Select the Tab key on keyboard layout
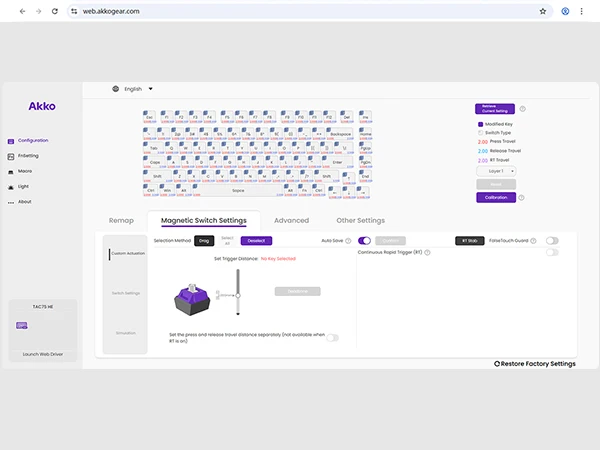Viewport: 600px width, 450px height. (154, 148)
